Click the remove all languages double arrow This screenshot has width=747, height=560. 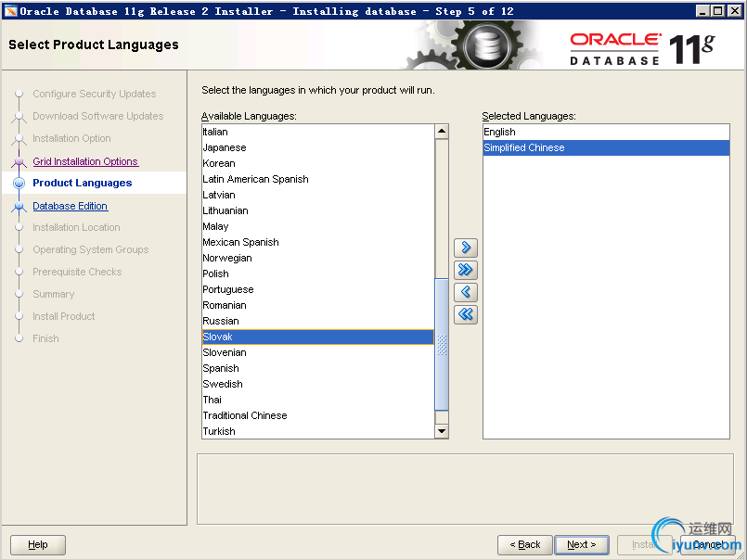[466, 314]
